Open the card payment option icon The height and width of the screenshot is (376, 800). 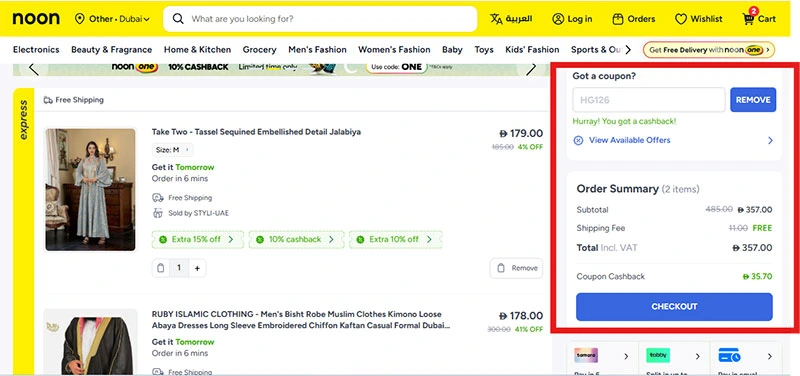tap(729, 356)
